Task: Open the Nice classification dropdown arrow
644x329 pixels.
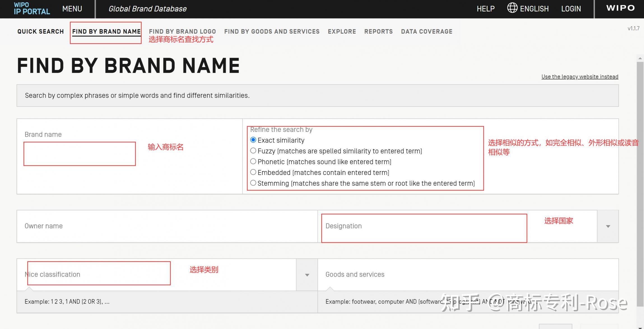Action: tap(307, 275)
